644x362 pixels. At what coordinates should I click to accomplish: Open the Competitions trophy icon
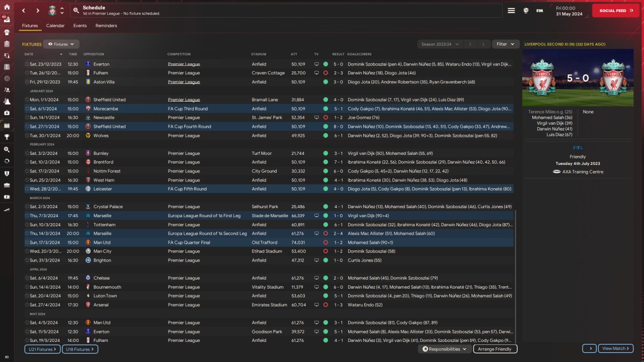(7, 137)
